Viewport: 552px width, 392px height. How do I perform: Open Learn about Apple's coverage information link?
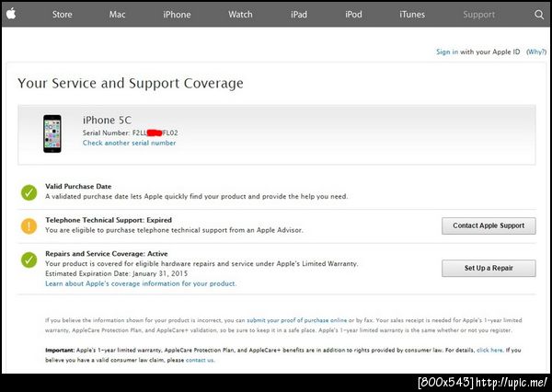[141, 283]
